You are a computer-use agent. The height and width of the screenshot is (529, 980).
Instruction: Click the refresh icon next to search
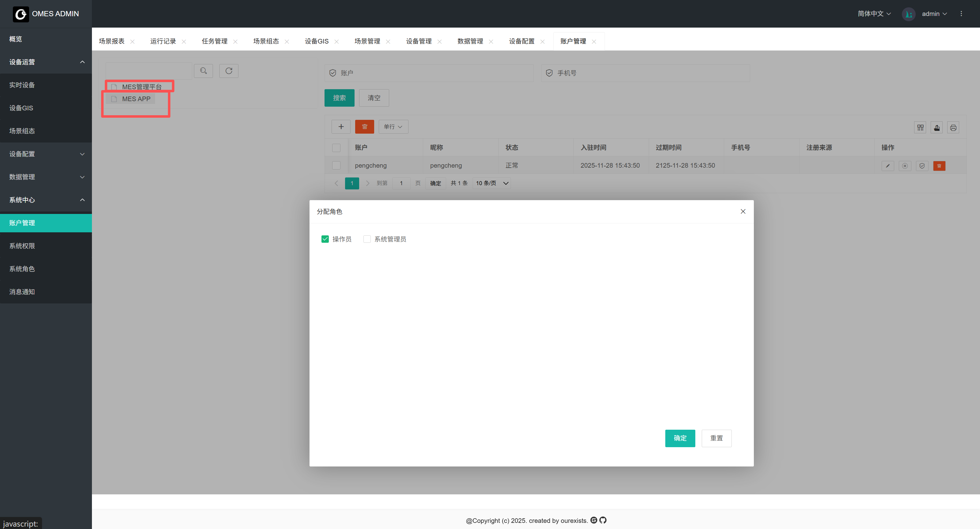[229, 71]
